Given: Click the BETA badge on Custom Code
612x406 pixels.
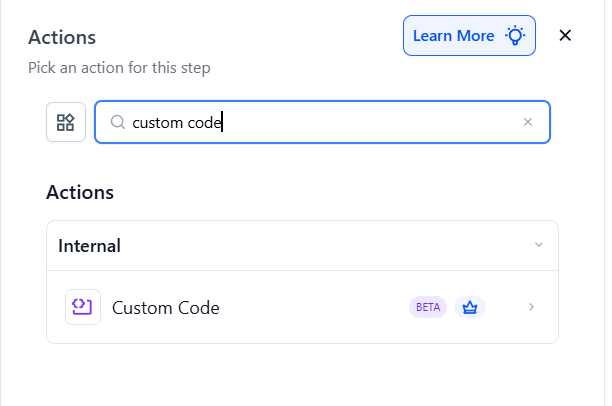Looking at the screenshot, I should click(428, 307).
